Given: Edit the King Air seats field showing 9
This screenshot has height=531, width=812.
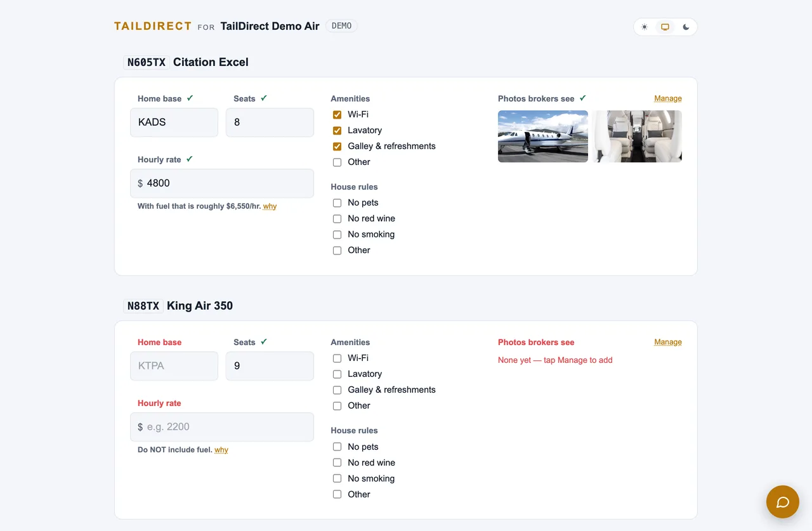Looking at the screenshot, I should click(x=270, y=366).
